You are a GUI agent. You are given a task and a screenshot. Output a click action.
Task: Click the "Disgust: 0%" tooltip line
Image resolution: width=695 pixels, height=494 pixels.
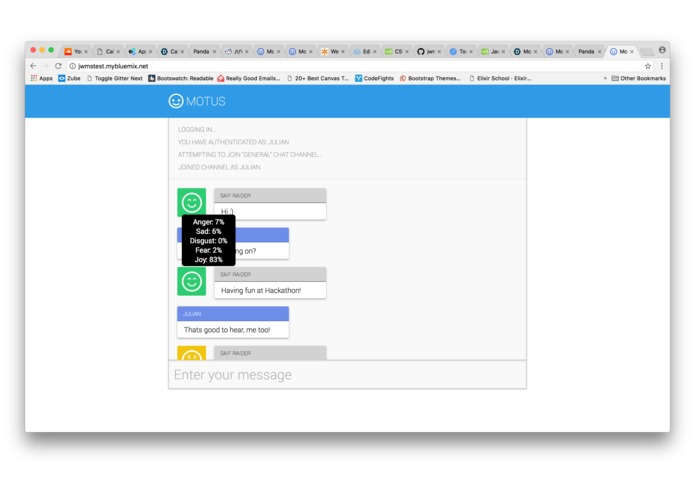click(208, 241)
